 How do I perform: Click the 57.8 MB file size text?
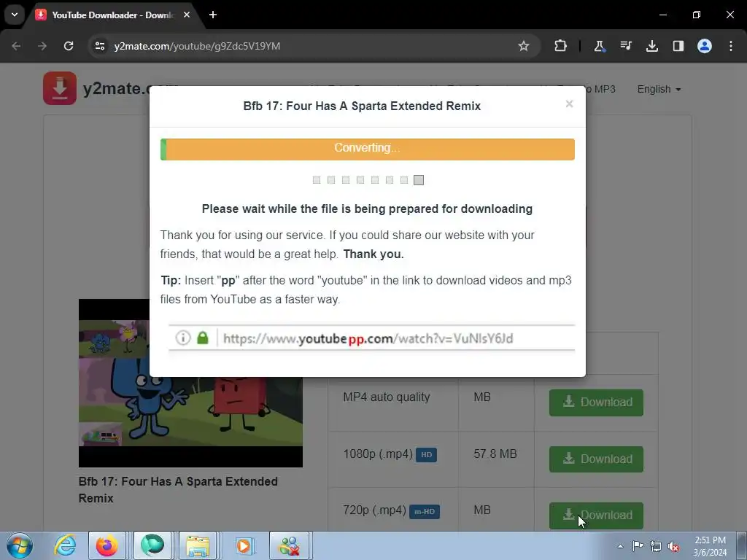click(495, 454)
